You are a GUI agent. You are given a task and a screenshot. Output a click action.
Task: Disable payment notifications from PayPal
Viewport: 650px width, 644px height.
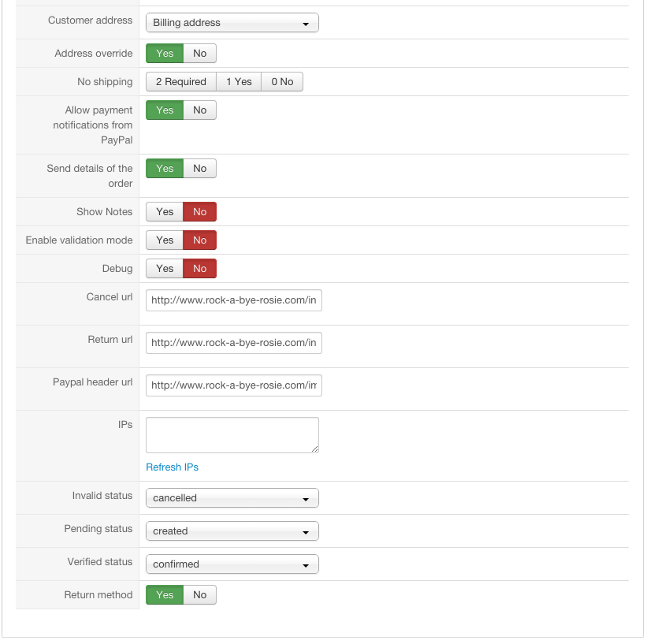pyautogui.click(x=200, y=110)
